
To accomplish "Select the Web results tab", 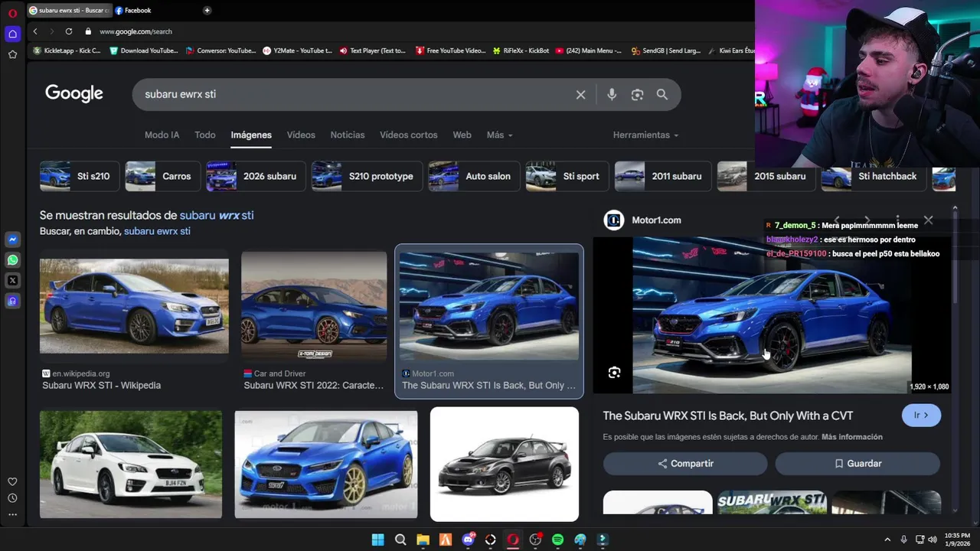I will pyautogui.click(x=462, y=135).
